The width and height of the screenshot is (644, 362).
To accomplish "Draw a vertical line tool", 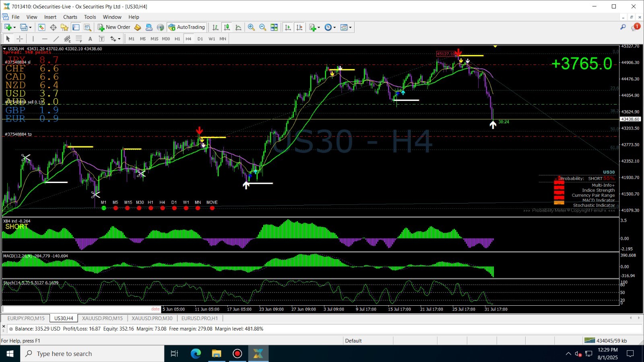I will point(33,39).
